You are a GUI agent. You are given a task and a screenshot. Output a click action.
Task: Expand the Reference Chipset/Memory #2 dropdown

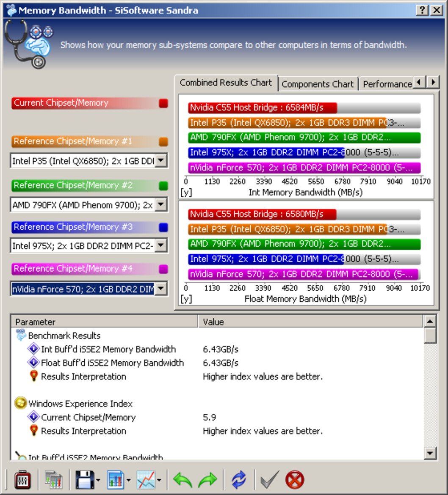tap(161, 205)
